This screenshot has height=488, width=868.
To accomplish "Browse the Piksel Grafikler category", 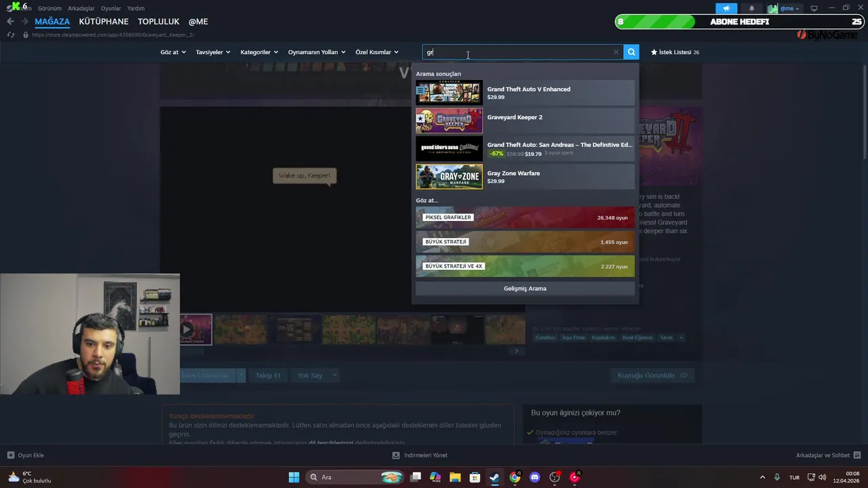I will (x=525, y=218).
